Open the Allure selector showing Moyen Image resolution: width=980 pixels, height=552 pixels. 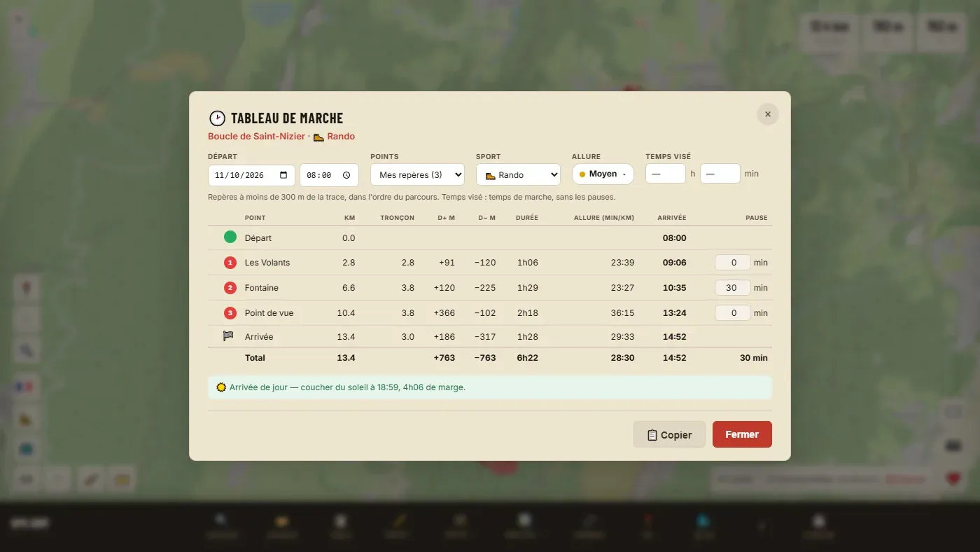(x=603, y=174)
